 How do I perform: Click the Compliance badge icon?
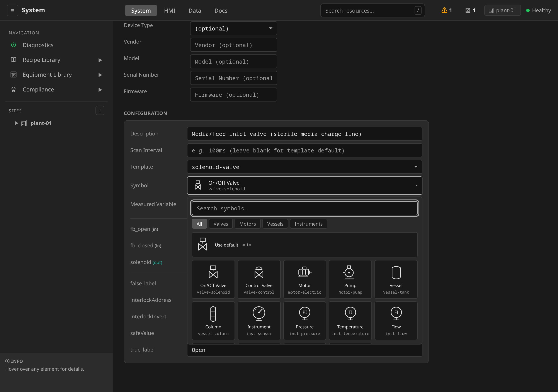click(x=14, y=89)
